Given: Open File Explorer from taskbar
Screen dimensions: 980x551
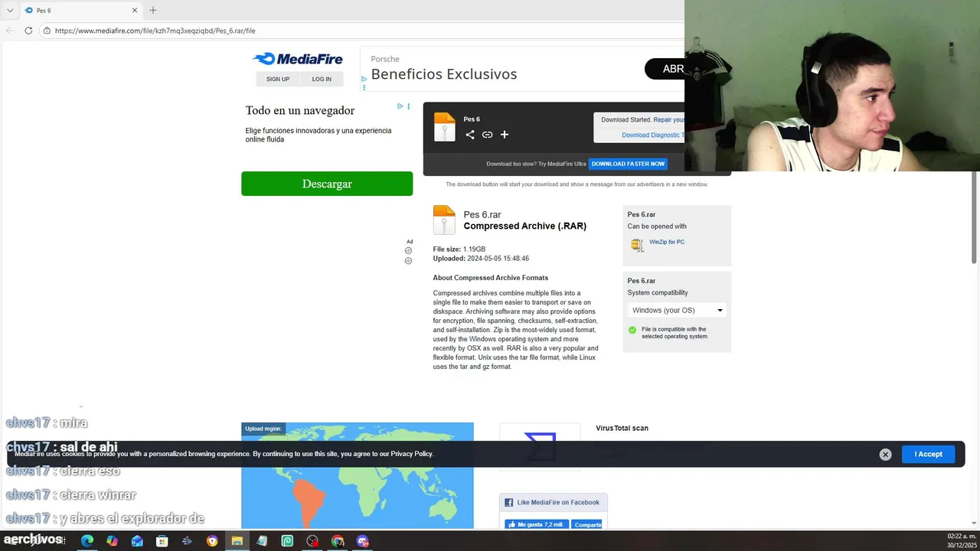Looking at the screenshot, I should coord(237,541).
